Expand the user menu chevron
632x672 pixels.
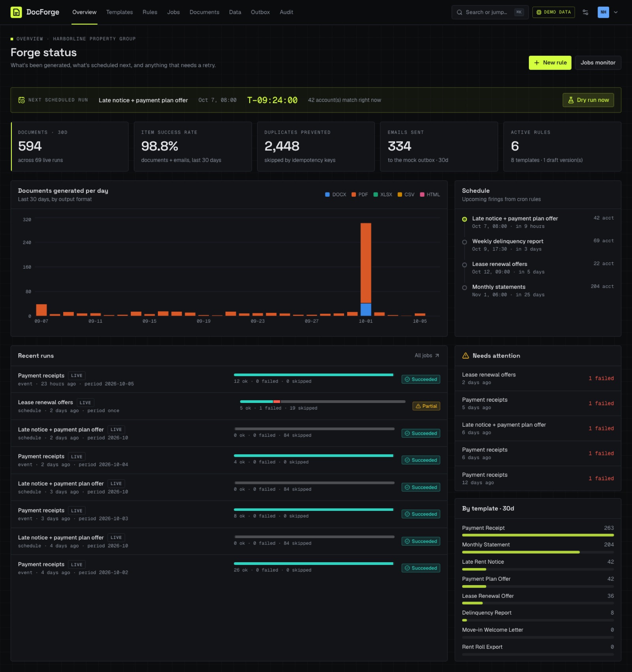[x=615, y=12]
